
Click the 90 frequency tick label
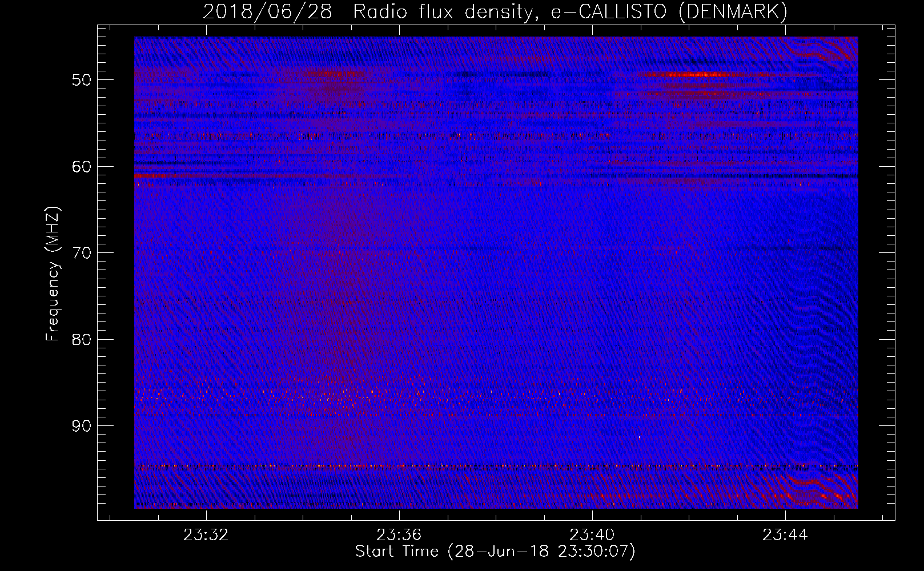click(82, 427)
